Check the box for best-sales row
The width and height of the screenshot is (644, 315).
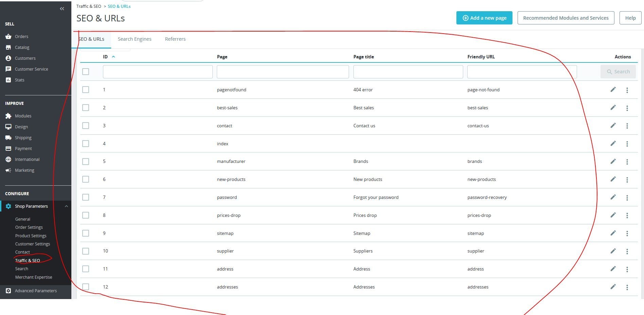click(x=86, y=108)
